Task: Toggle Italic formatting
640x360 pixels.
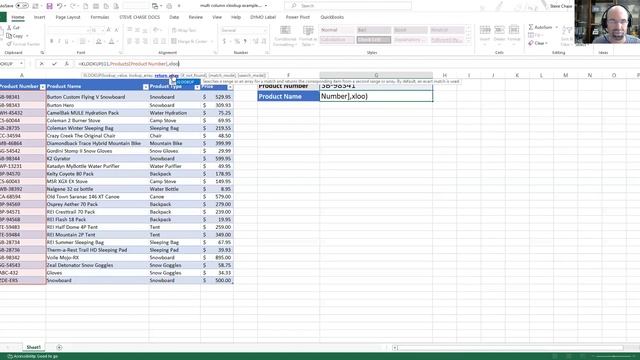Action: (x=59, y=41)
